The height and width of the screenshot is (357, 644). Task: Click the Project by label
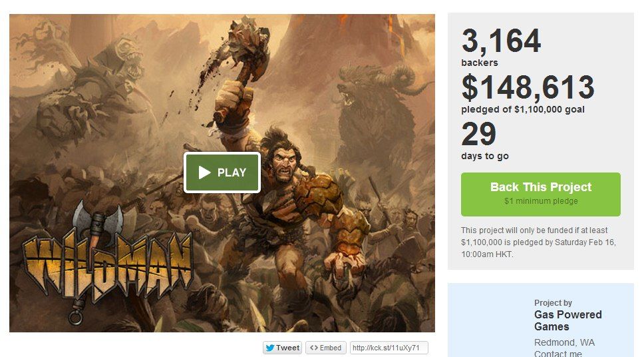553,302
